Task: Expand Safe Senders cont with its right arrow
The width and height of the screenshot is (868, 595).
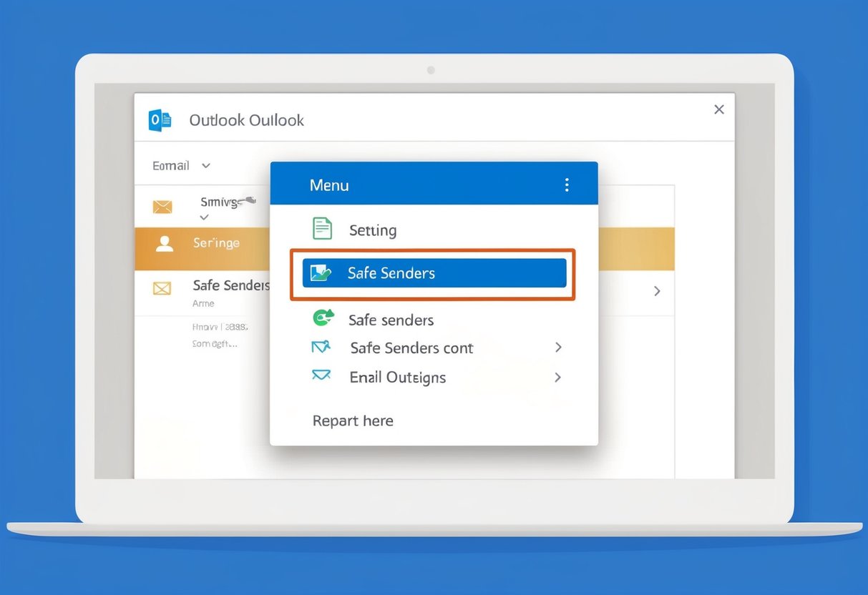Action: 558,348
